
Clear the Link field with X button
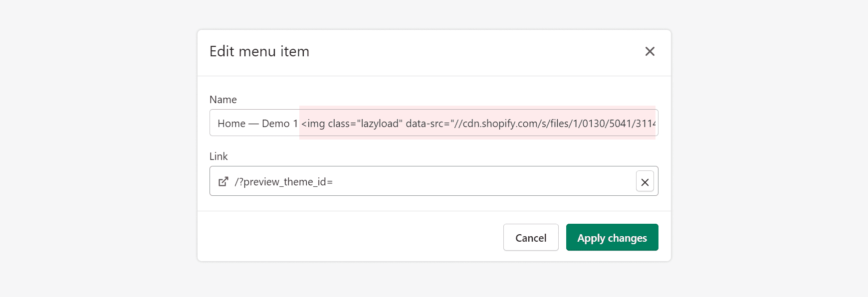(645, 181)
